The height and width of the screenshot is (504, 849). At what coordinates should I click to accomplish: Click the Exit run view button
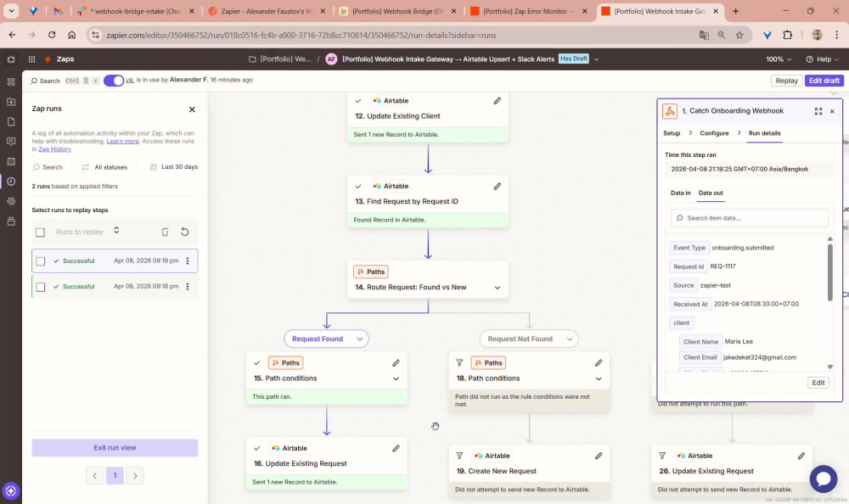115,448
